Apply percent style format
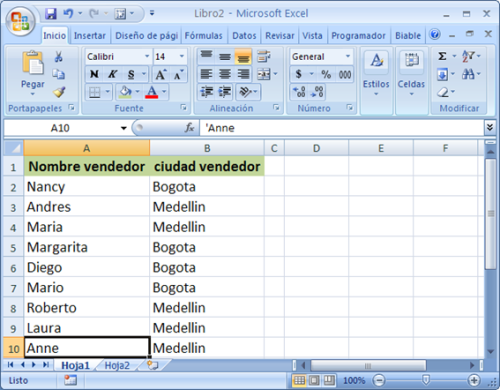Image resolution: width=500 pixels, height=390 pixels. (326, 74)
